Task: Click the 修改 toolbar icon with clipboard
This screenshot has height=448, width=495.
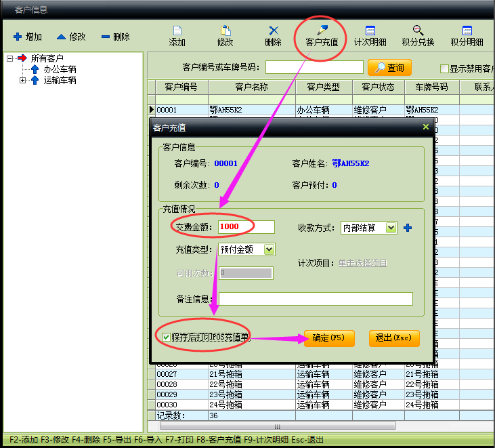Action: (x=225, y=36)
